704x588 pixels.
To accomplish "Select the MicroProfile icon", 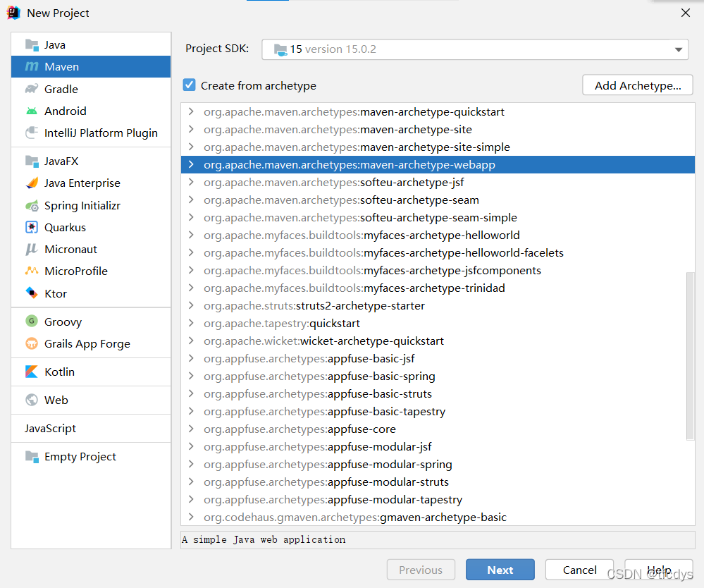I will 32,271.
